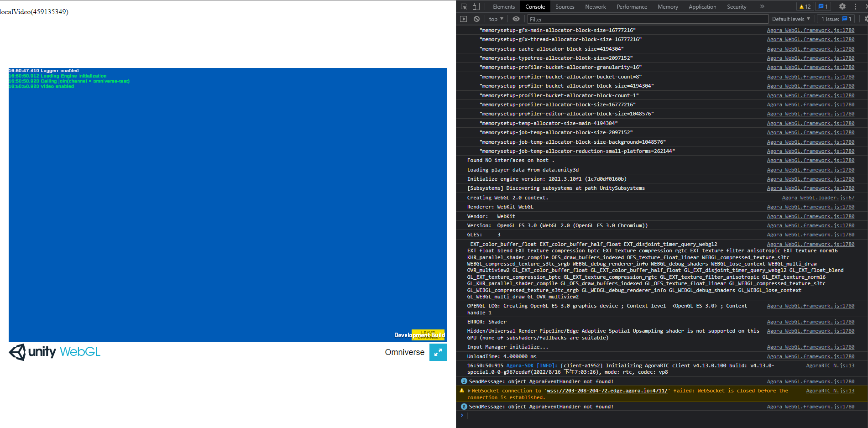
Task: Open DevTools settings via the gear icon
Action: tap(842, 6)
